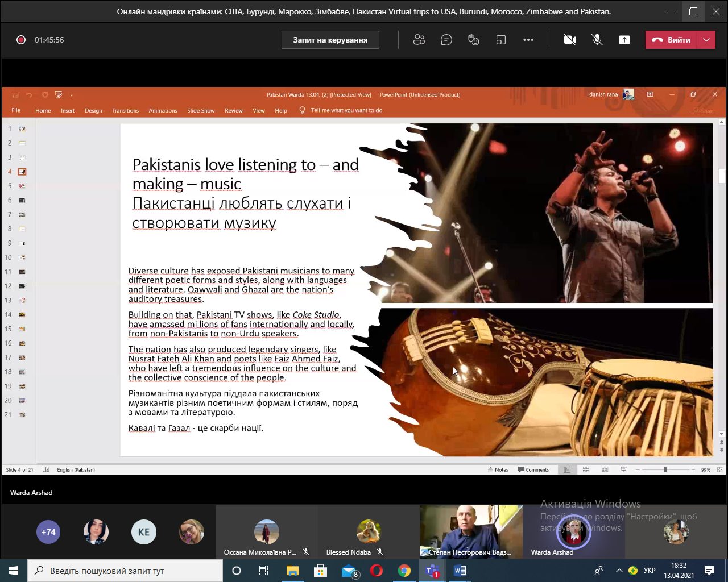Screen dimensions: 728x582
Task: Open the reactions and raise hand menu
Action: click(474, 40)
